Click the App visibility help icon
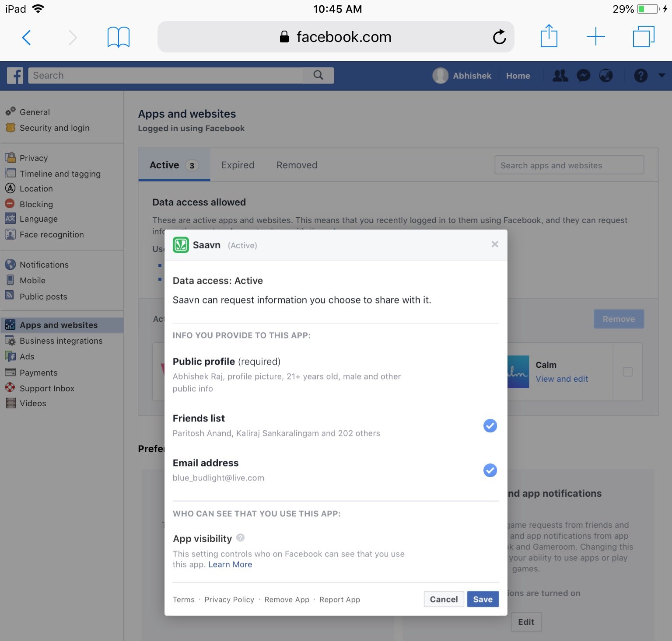Screen dimensions: 672x641 (240, 537)
